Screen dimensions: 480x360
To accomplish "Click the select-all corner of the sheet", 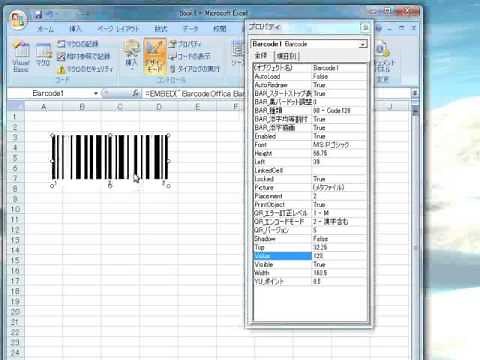I will [16, 107].
